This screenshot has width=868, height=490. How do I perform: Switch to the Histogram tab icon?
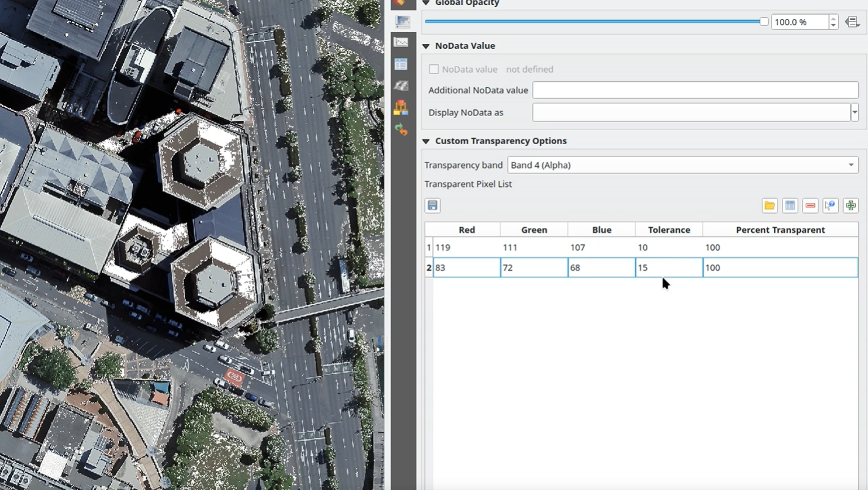(402, 43)
